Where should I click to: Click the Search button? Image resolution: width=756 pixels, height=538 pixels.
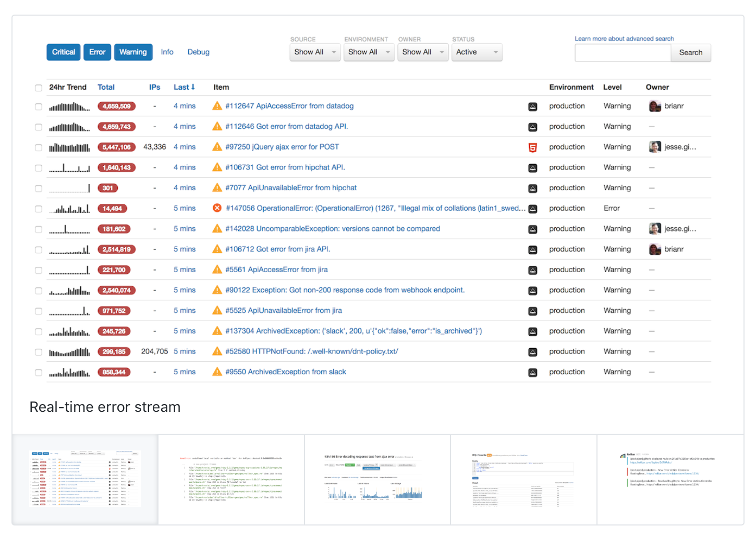tap(690, 53)
